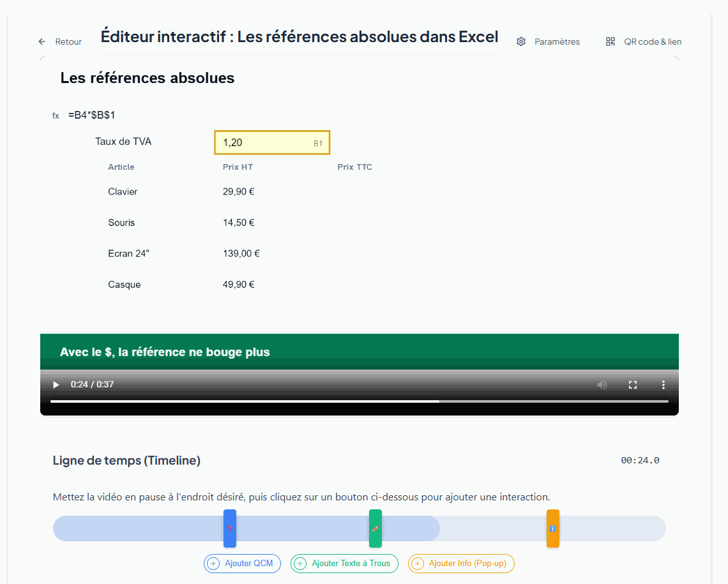
Task: Click the Casque row label
Action: click(x=124, y=285)
